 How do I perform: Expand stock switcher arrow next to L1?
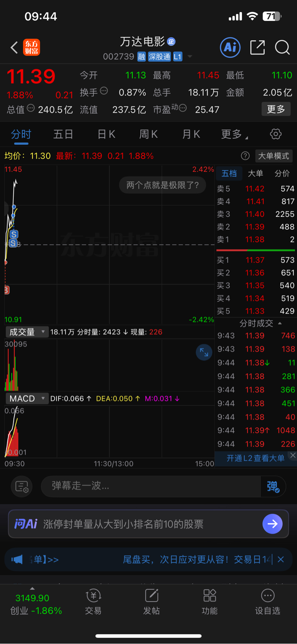[x=190, y=57]
